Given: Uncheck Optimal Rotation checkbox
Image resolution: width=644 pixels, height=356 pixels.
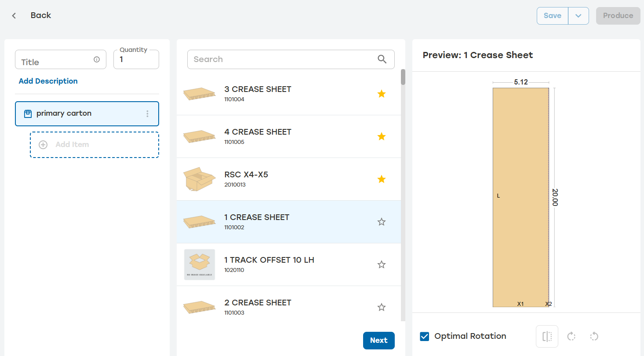Looking at the screenshot, I should point(425,337).
